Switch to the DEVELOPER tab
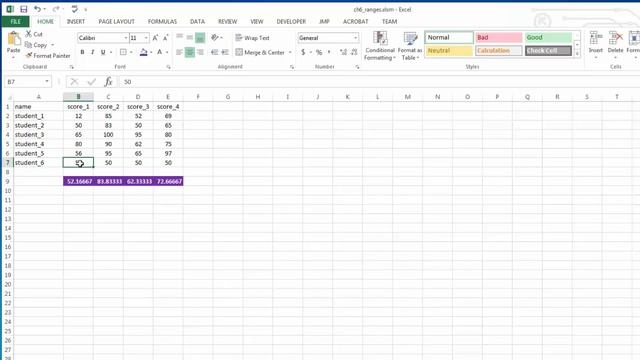The height and width of the screenshot is (360, 640). click(x=291, y=22)
